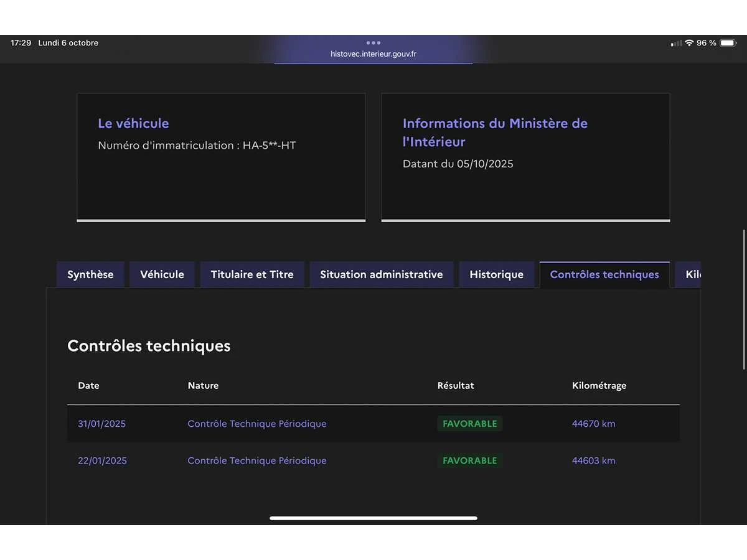Tap the histovec.interieur.gouv.fr address bar
This screenshot has height=560, width=747.
(374, 54)
